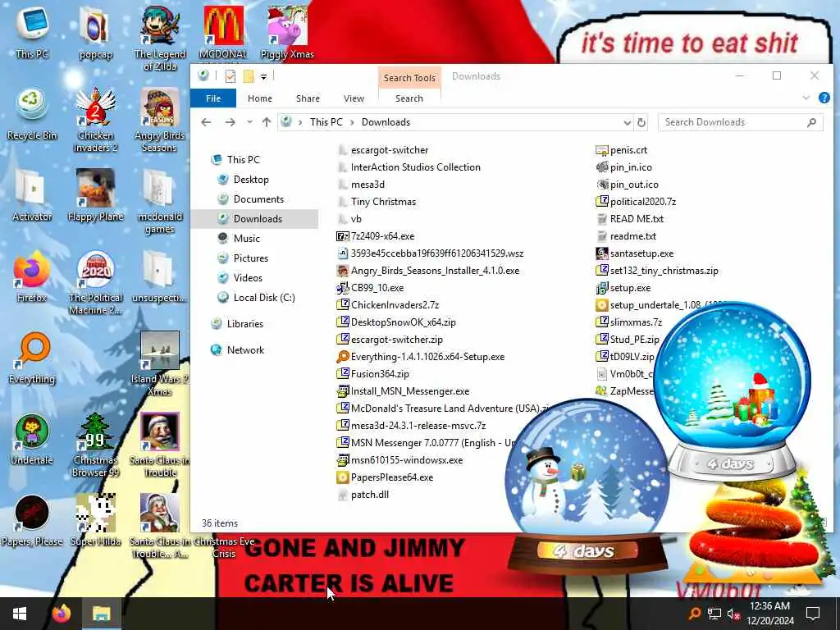Viewport: 840px width, 630px height.
Task: Launch Papers, Please desktop shortcut
Action: pyautogui.click(x=32, y=521)
